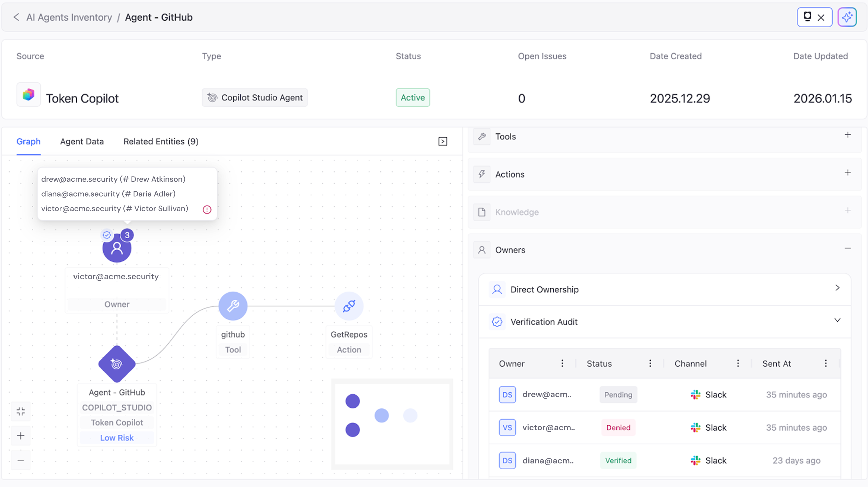Image resolution: width=868 pixels, height=487 pixels.
Task: Click the fit-to-screen graph icon
Action: 21,411
